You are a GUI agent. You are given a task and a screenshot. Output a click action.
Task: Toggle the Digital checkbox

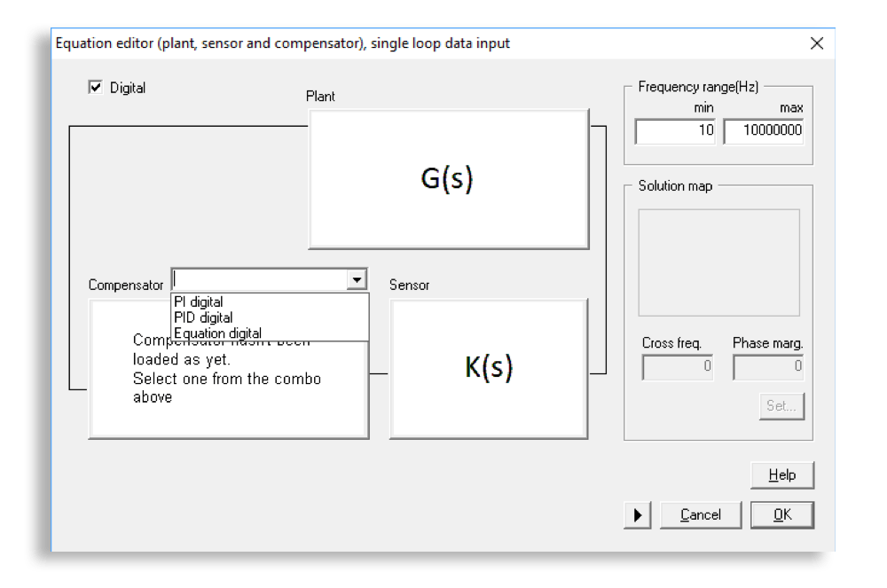(96, 88)
